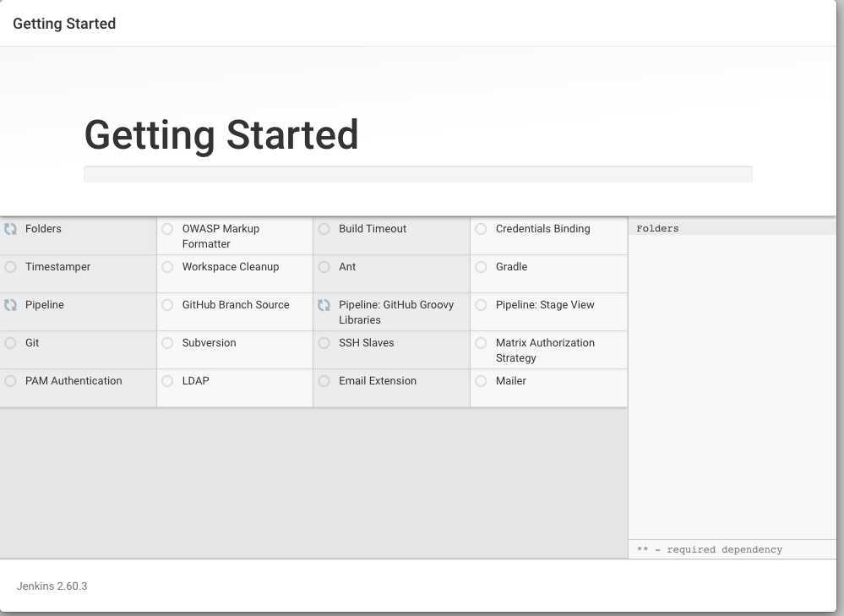Click the Jenkins 2.60.3 version text
The height and width of the screenshot is (616, 844).
click(x=52, y=586)
